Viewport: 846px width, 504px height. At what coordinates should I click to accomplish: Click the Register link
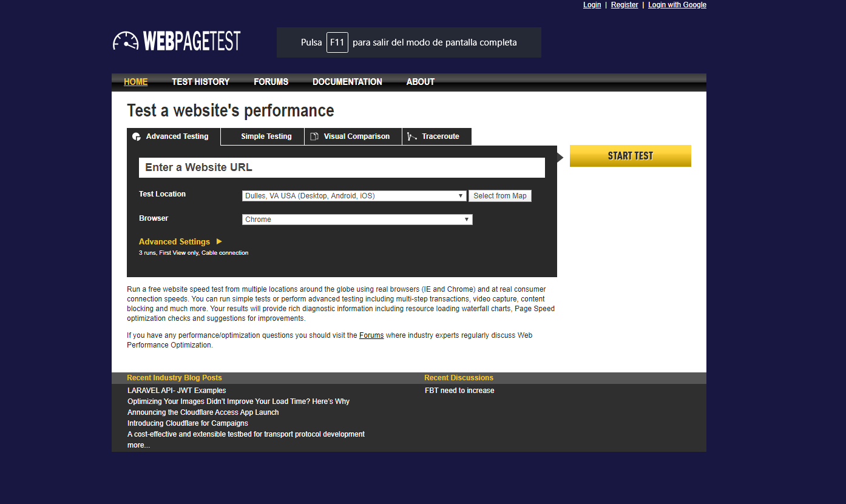coord(624,5)
